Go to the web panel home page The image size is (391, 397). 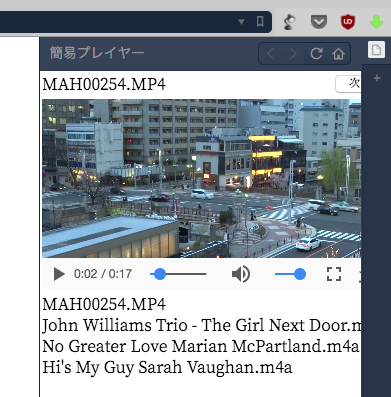pyautogui.click(x=338, y=54)
